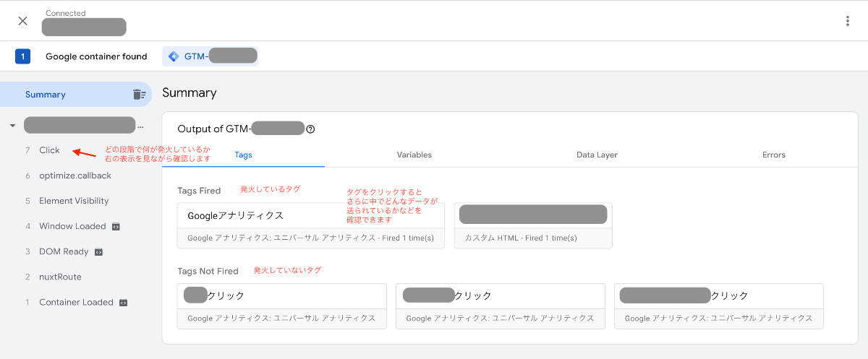Open help icon beside Output of GTM
Screen dimensions: 868x359
click(310, 129)
